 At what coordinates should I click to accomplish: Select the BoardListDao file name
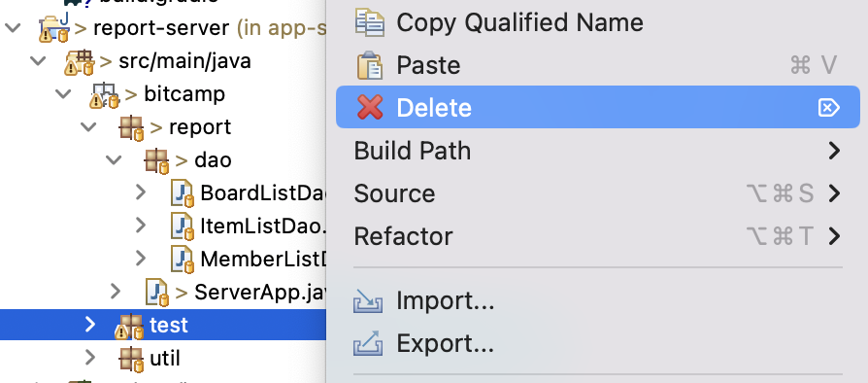pyautogui.click(x=263, y=193)
